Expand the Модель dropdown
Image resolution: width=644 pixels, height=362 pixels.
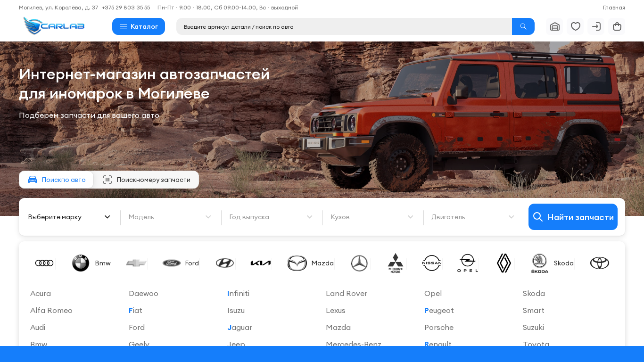[x=170, y=217]
